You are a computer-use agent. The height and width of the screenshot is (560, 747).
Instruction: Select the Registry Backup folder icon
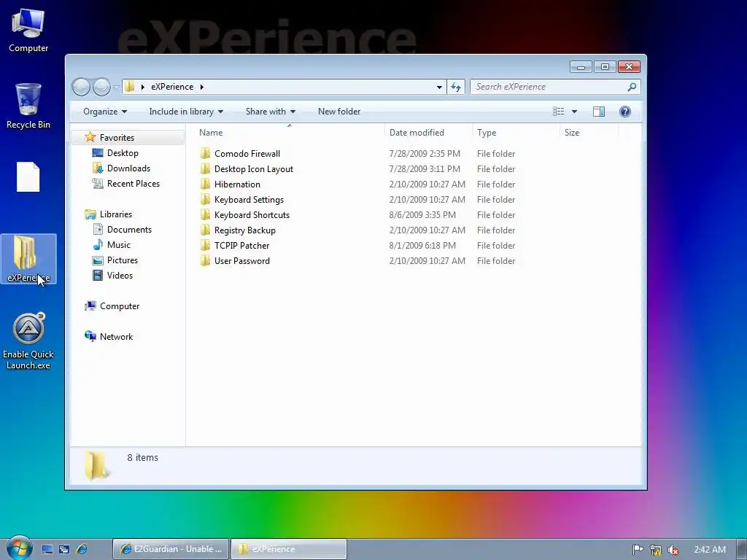tap(205, 230)
